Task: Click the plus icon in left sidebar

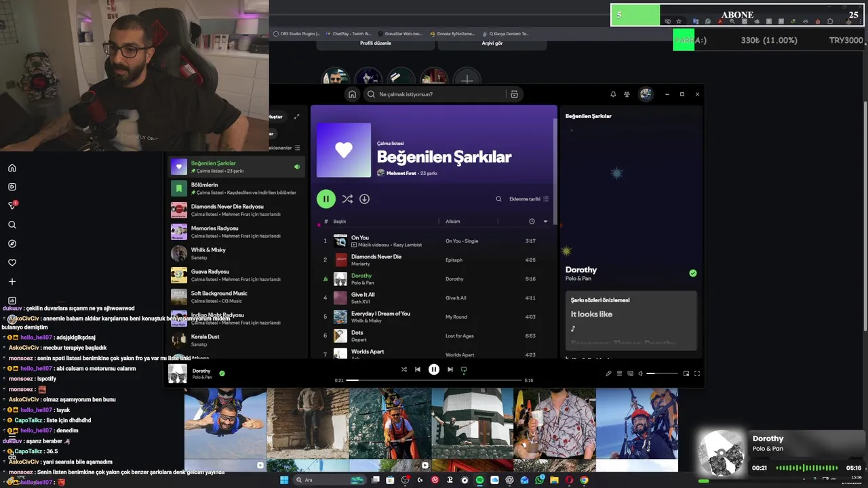Action: click(x=12, y=282)
